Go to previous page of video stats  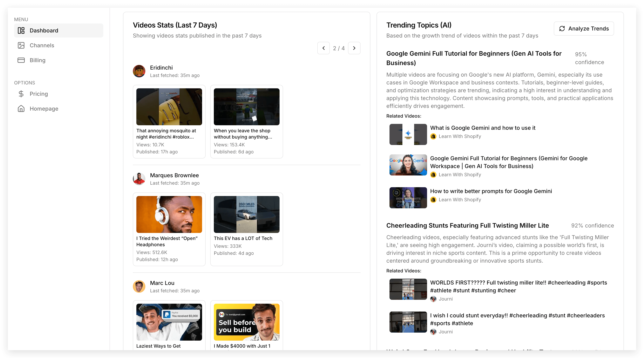pyautogui.click(x=324, y=48)
